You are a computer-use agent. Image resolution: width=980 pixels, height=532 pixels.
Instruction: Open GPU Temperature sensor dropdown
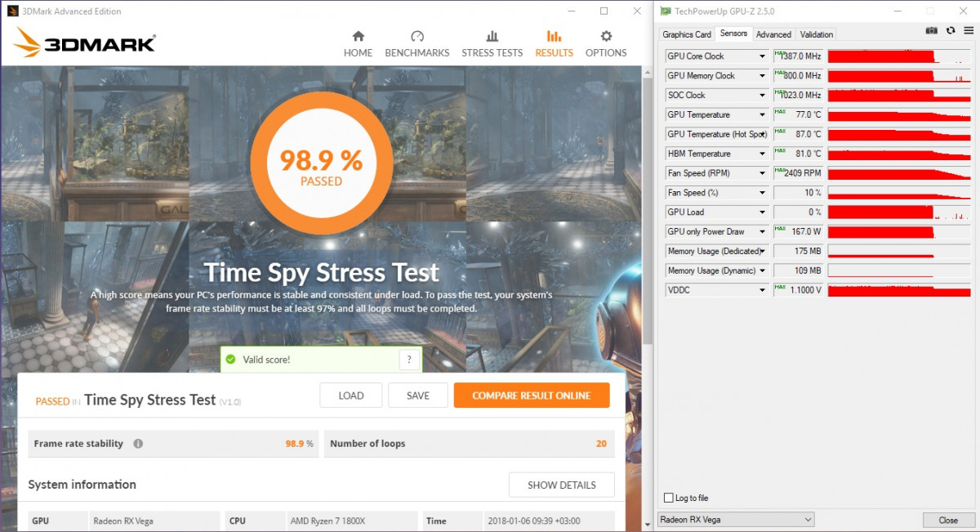pyautogui.click(x=763, y=115)
